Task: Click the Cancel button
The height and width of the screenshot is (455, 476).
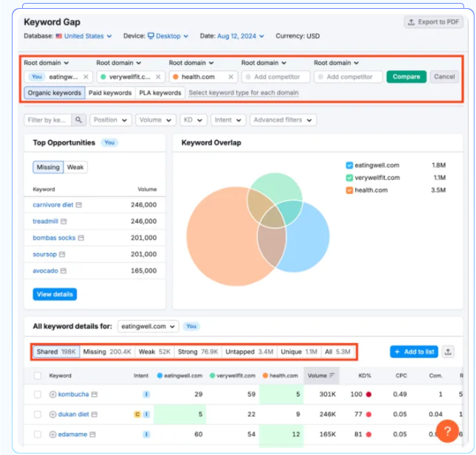Action: coord(444,77)
